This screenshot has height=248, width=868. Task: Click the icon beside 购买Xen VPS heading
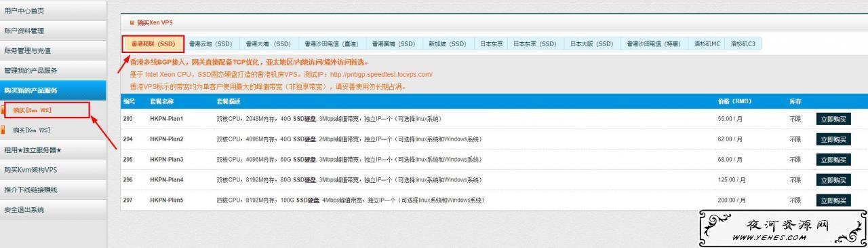(x=132, y=22)
